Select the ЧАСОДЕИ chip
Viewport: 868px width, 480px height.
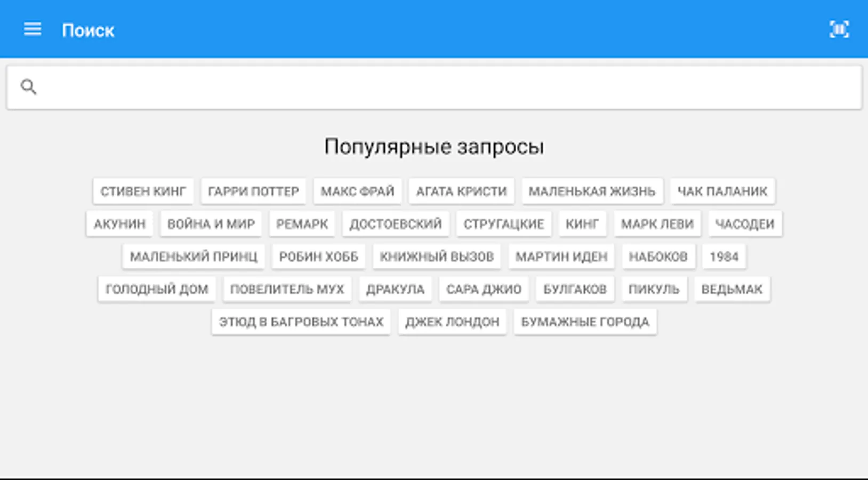point(745,224)
